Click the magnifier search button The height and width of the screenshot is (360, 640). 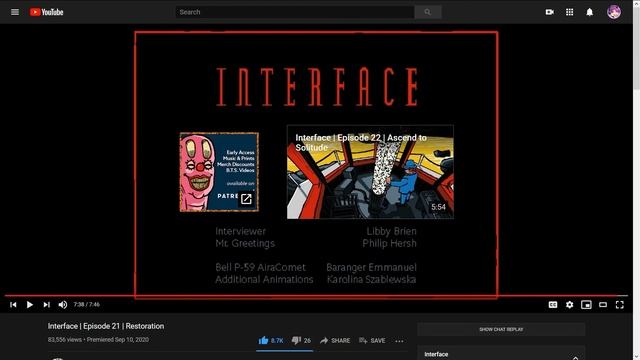pos(427,12)
